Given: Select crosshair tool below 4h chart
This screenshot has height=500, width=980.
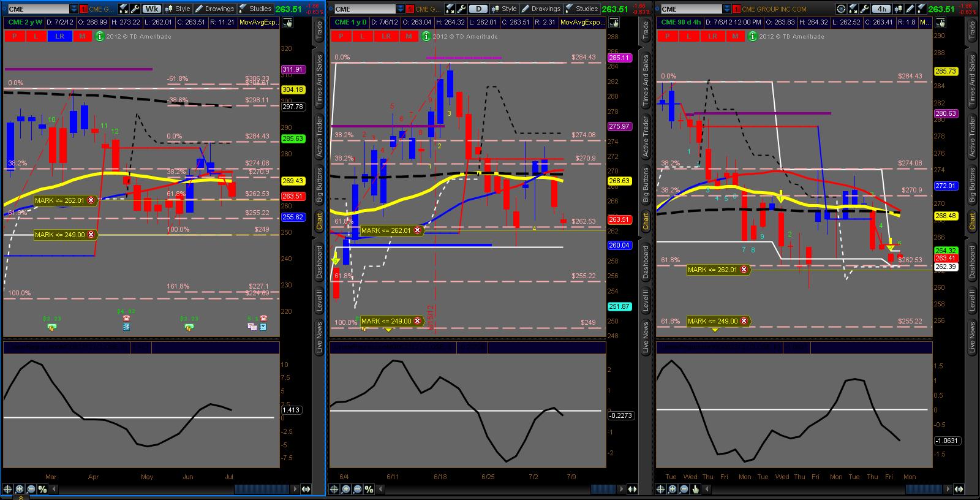Looking at the screenshot, I should tap(661, 489).
